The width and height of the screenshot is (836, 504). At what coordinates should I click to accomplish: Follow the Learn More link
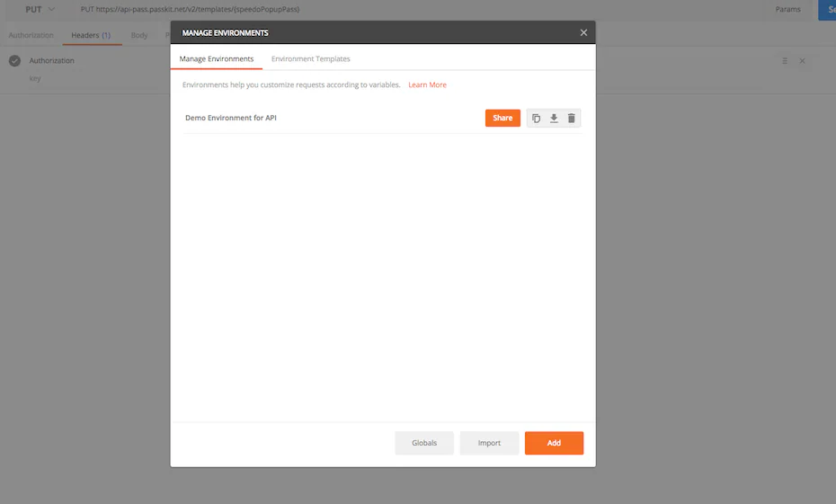pos(428,84)
